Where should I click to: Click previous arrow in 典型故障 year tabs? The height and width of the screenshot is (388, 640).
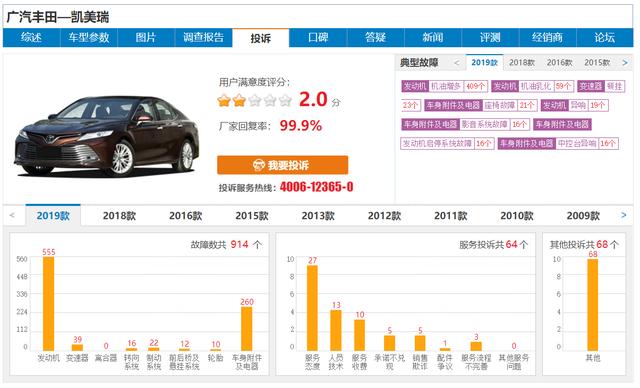(457, 63)
